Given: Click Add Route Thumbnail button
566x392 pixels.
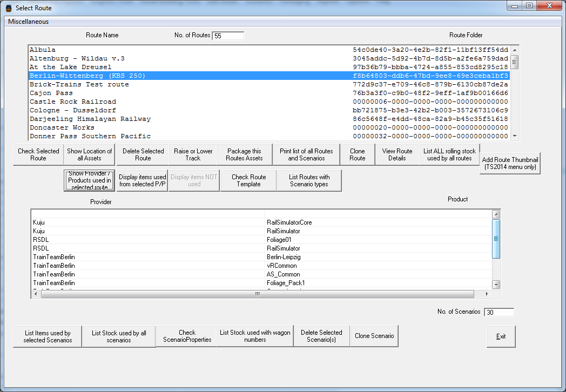Looking at the screenshot, I should (510, 163).
